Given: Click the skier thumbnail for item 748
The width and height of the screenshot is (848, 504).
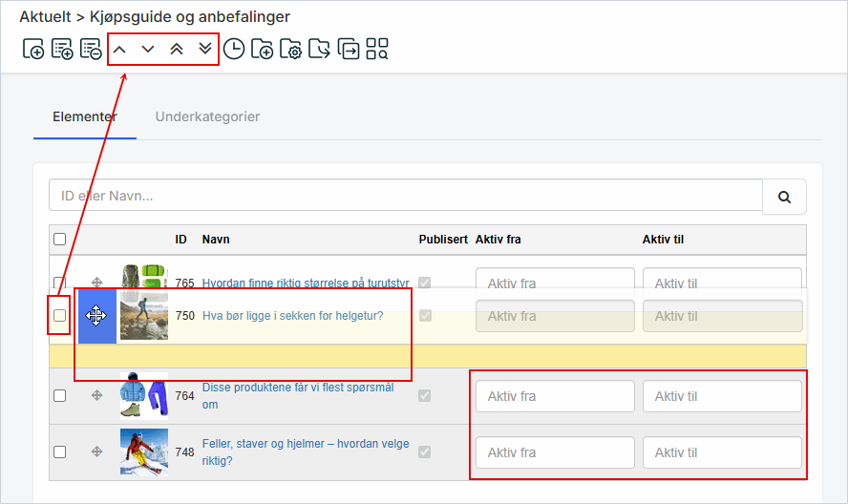Looking at the screenshot, I should pos(144,451).
